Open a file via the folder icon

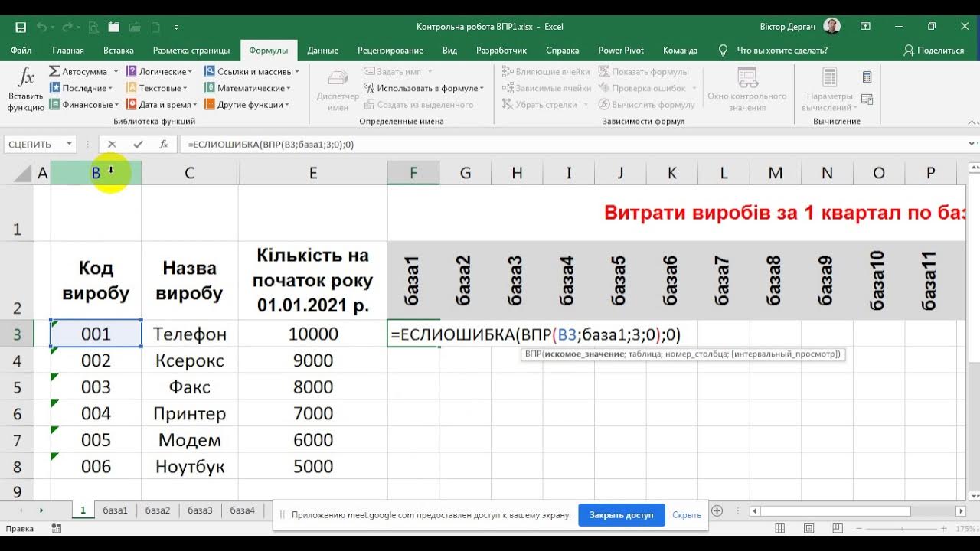coord(114,27)
